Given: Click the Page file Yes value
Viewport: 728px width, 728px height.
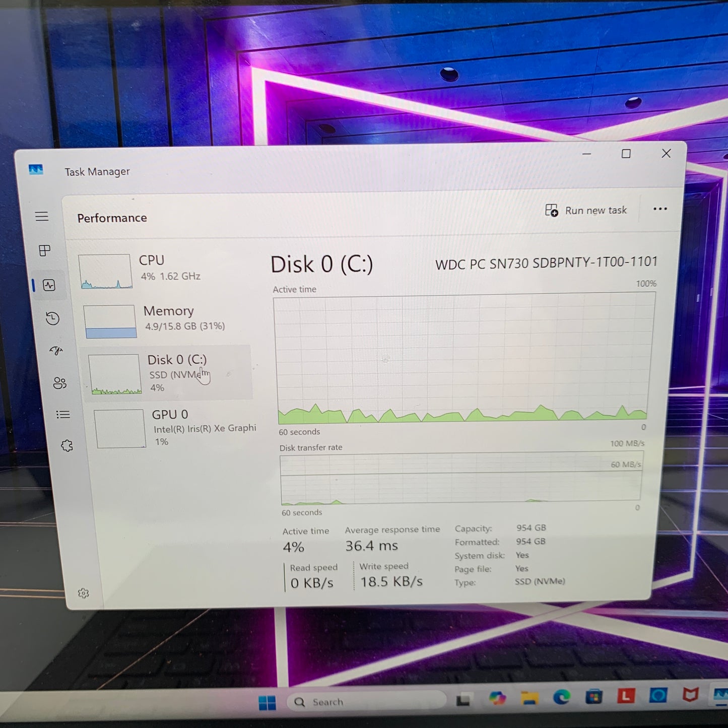Looking at the screenshot, I should click(521, 568).
